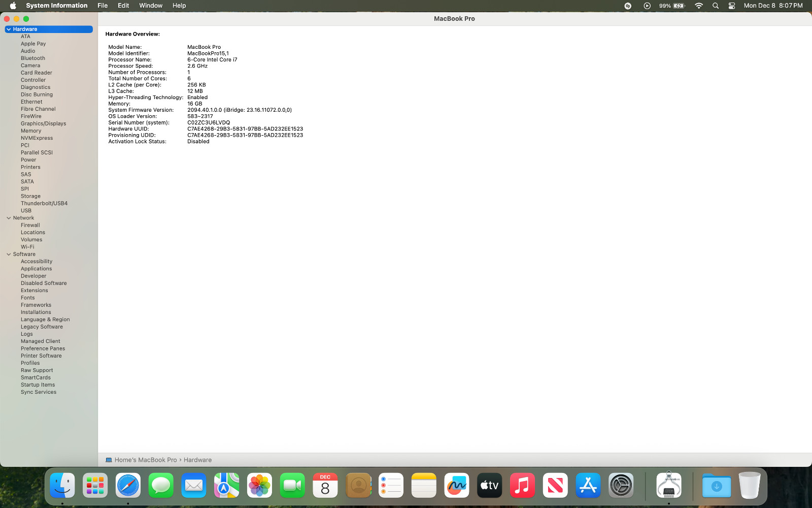812x508 pixels.
Task: Select Thunderbolt/USB4 in sidebar
Action: pyautogui.click(x=44, y=203)
